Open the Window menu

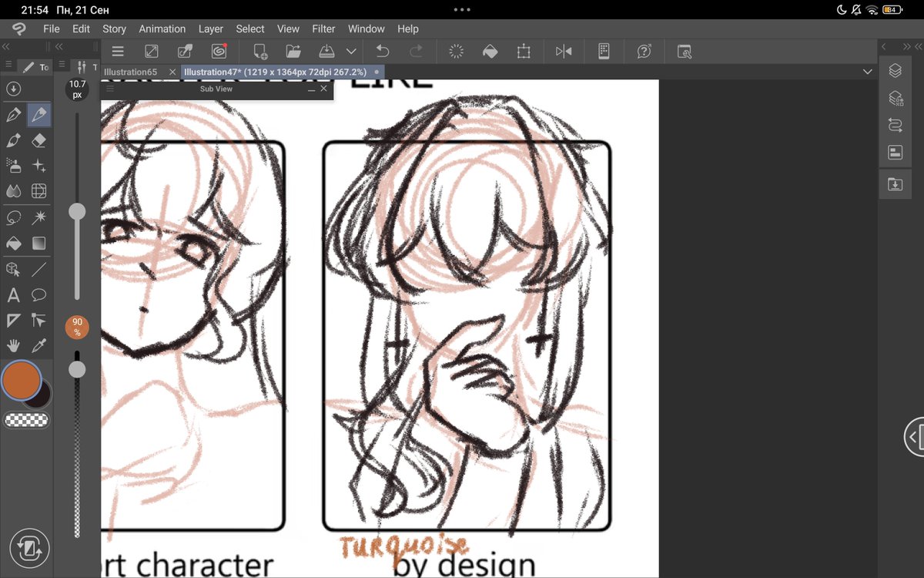click(x=367, y=29)
